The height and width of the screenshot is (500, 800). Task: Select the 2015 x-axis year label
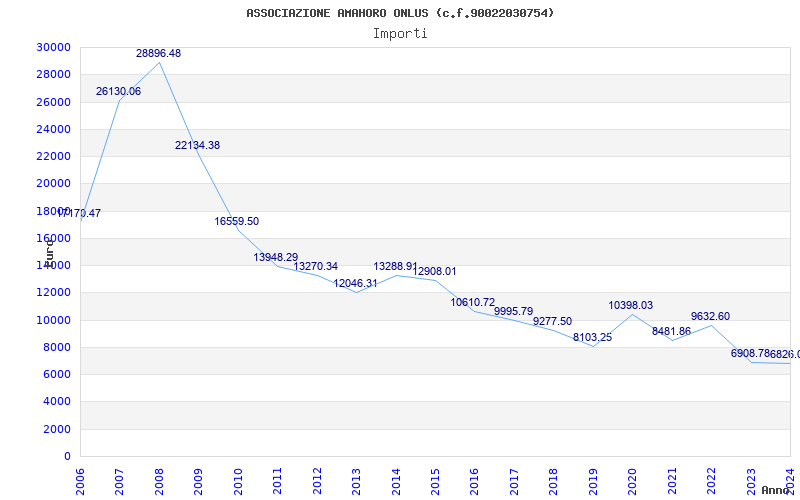point(435,481)
